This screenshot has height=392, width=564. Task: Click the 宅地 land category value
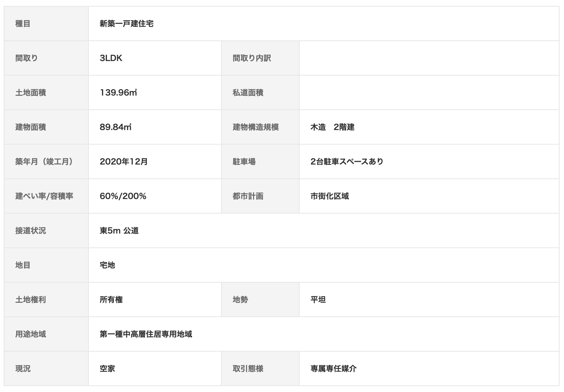pyautogui.click(x=107, y=265)
